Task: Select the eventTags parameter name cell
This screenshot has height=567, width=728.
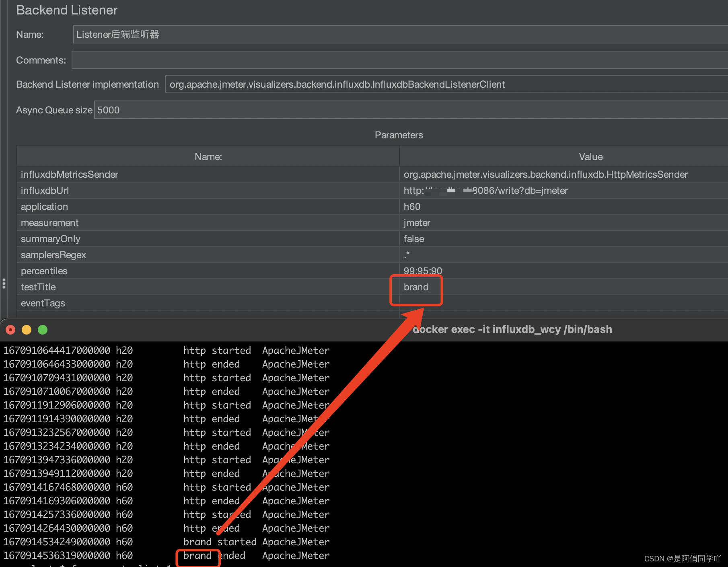Action: 208,303
